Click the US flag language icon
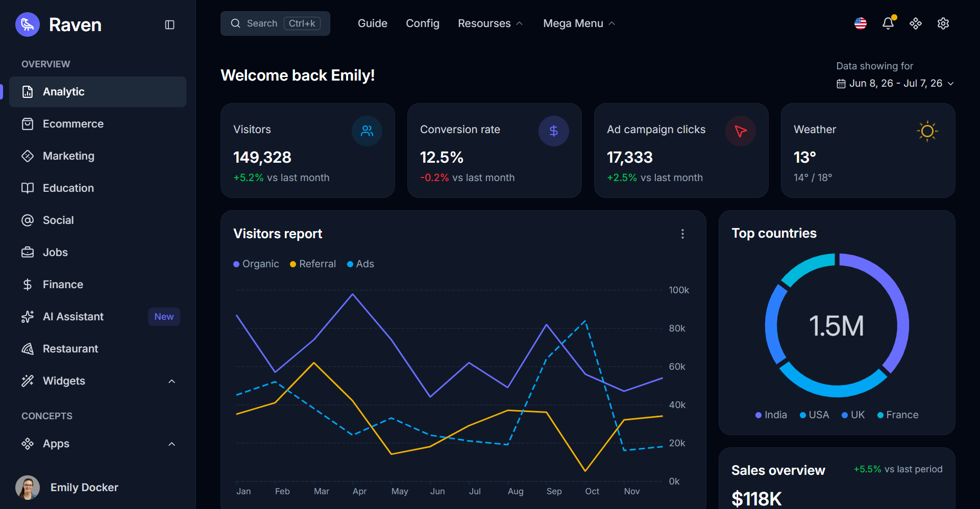The height and width of the screenshot is (509, 980). 861,23
